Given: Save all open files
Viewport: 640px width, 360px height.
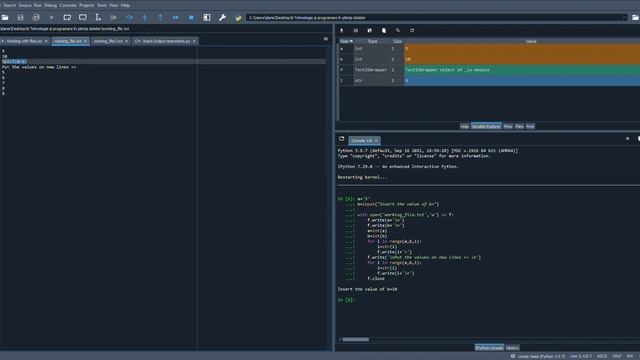Looking at the screenshot, I should pyautogui.click(x=36, y=18).
